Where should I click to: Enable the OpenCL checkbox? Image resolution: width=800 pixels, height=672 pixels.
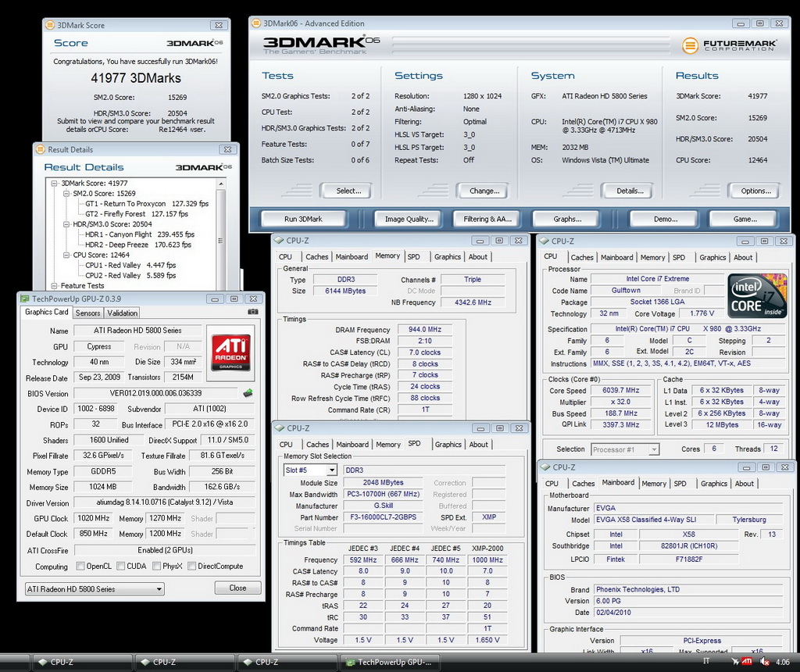coord(80,566)
